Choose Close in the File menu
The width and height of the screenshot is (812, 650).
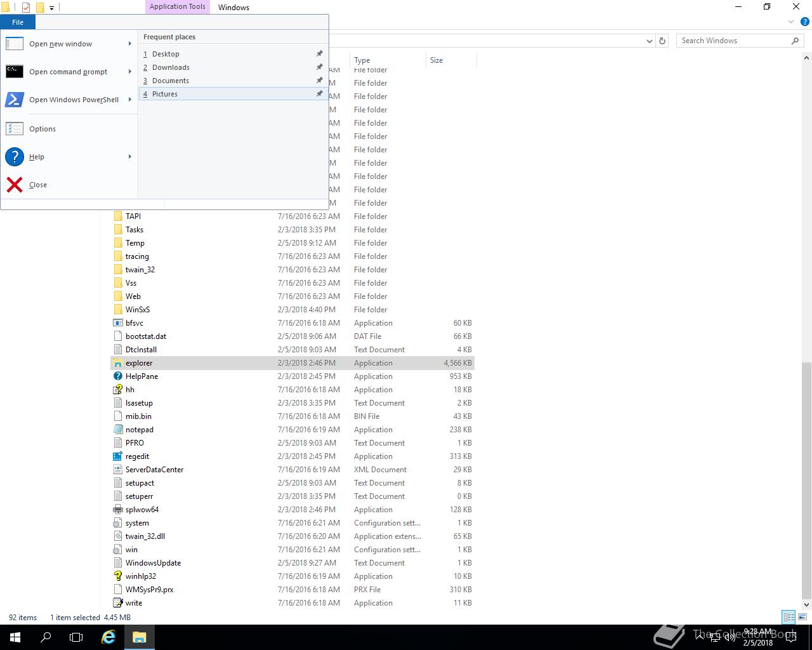coord(69,185)
